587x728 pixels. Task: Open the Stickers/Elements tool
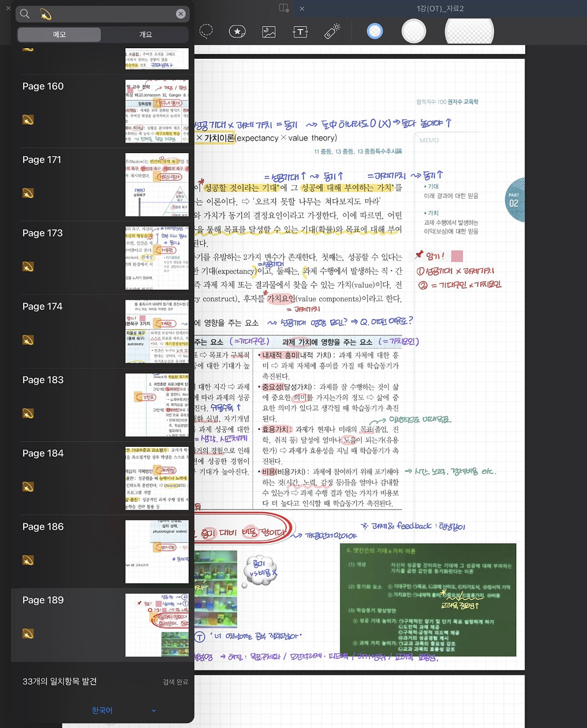click(237, 32)
